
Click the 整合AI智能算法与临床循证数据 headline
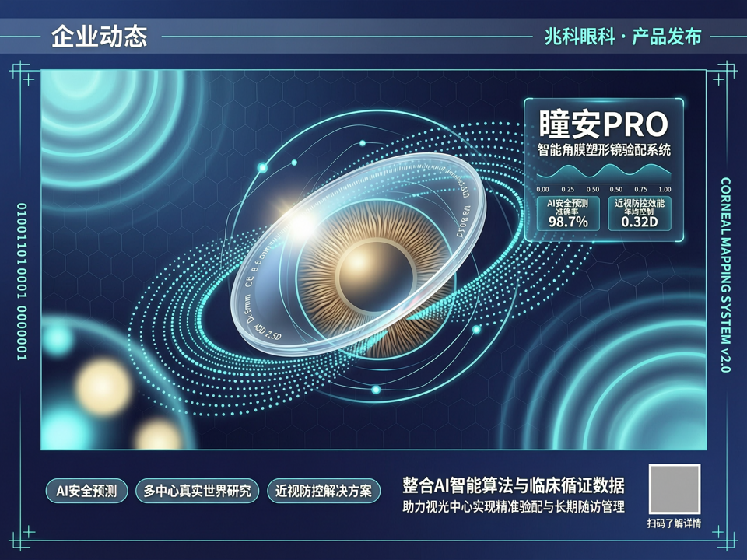pyautogui.click(x=514, y=485)
